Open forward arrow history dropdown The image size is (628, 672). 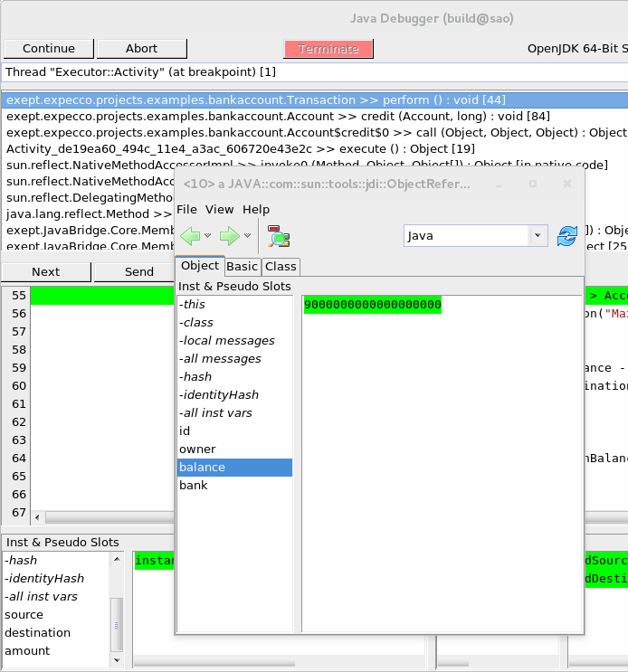[248, 237]
